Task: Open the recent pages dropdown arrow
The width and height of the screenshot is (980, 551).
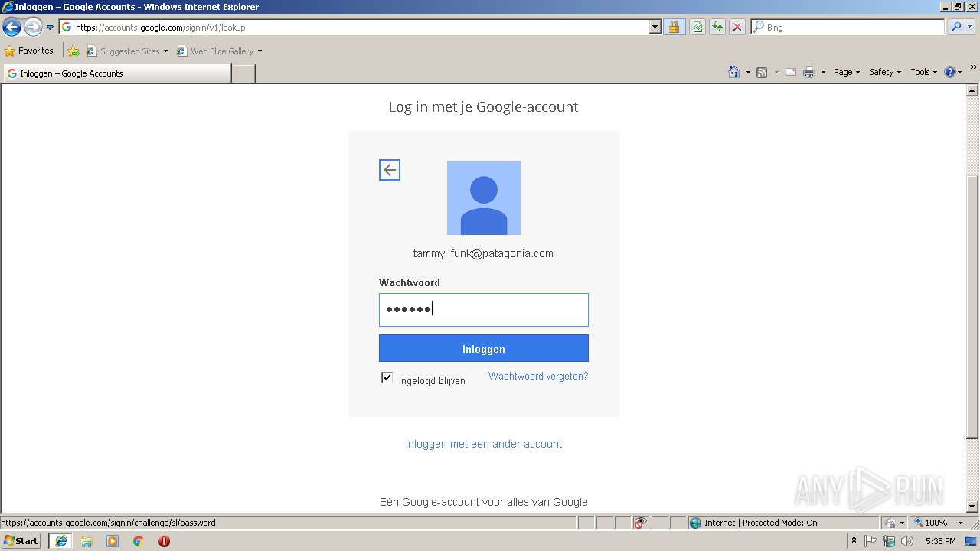Action: click(51, 28)
